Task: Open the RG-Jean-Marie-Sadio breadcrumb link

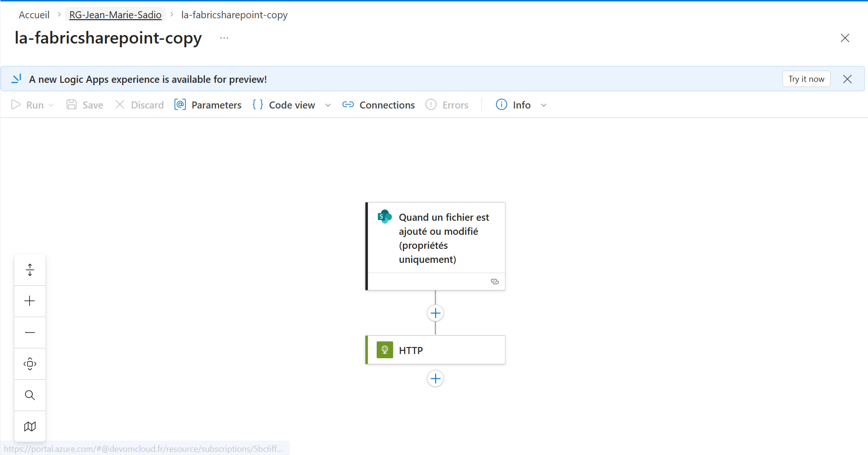Action: (115, 14)
